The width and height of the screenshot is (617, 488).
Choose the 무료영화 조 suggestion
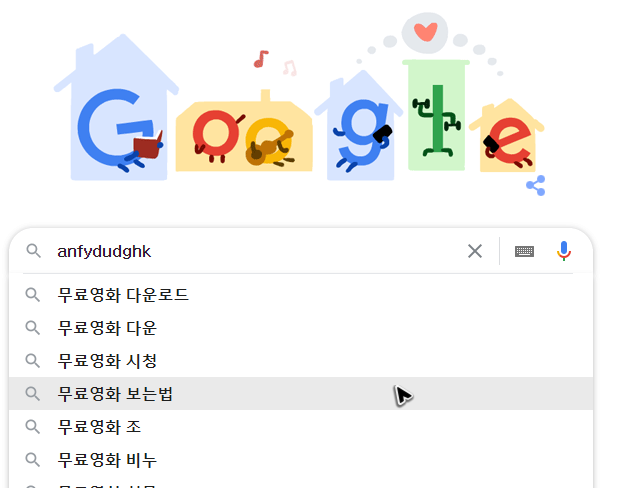point(301,427)
